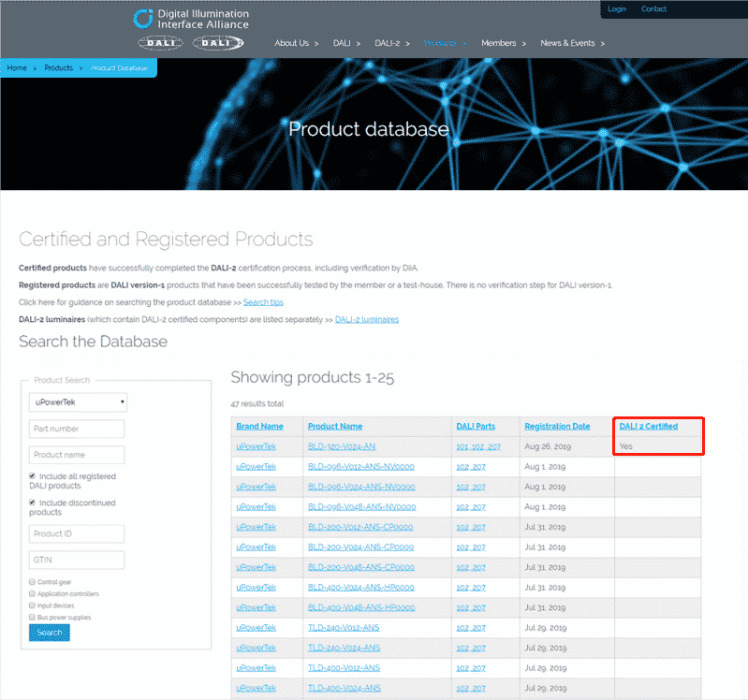Open product BLD-200-V024-ANS-CP0000

[x=361, y=547]
